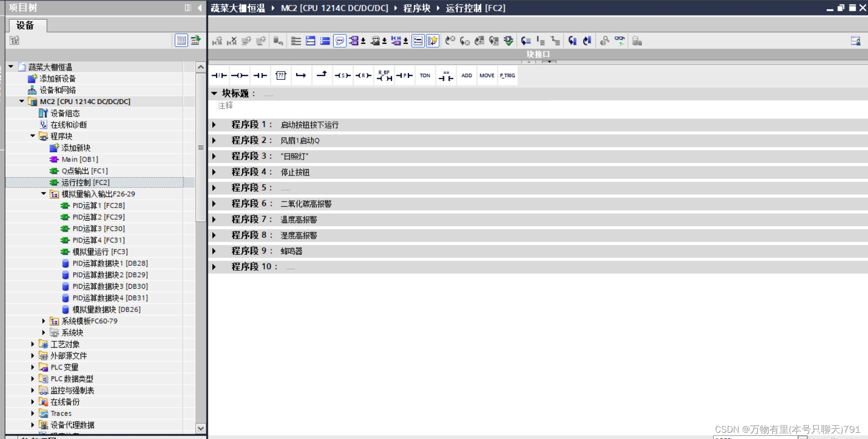868x439 pixels.
Task: Expand 系统模板FC60-79 folder
Action: pos(43,321)
